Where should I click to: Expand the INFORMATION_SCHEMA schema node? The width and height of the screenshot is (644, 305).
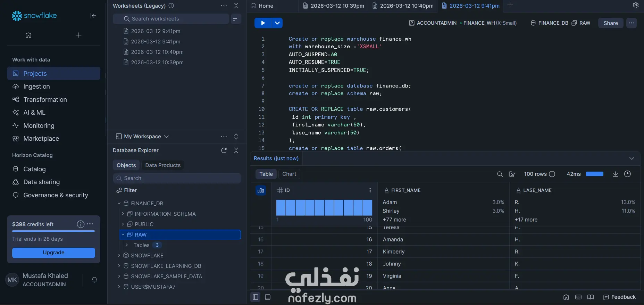(123, 214)
